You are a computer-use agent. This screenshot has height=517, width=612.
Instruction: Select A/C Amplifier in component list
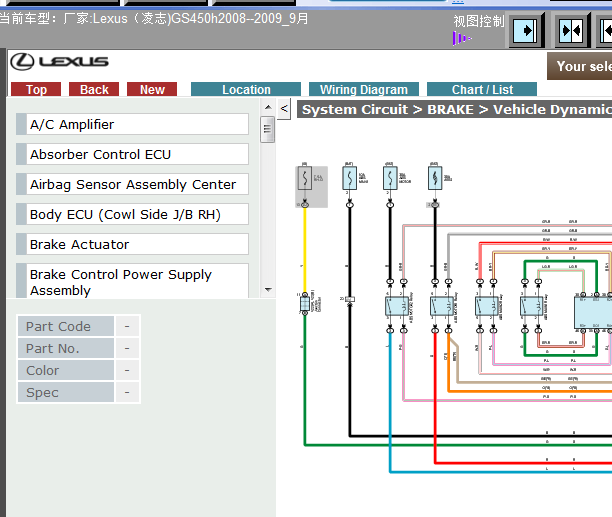(x=132, y=124)
